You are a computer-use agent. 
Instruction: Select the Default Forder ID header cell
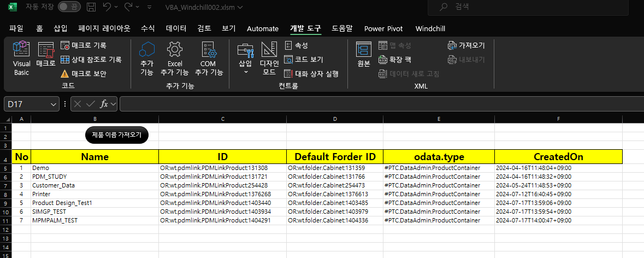(x=335, y=156)
